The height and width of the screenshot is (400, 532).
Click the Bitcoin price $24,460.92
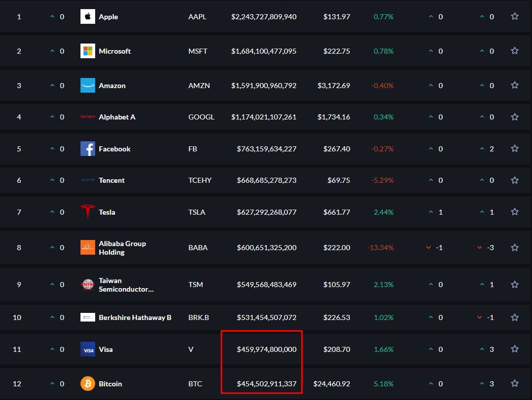tap(332, 384)
